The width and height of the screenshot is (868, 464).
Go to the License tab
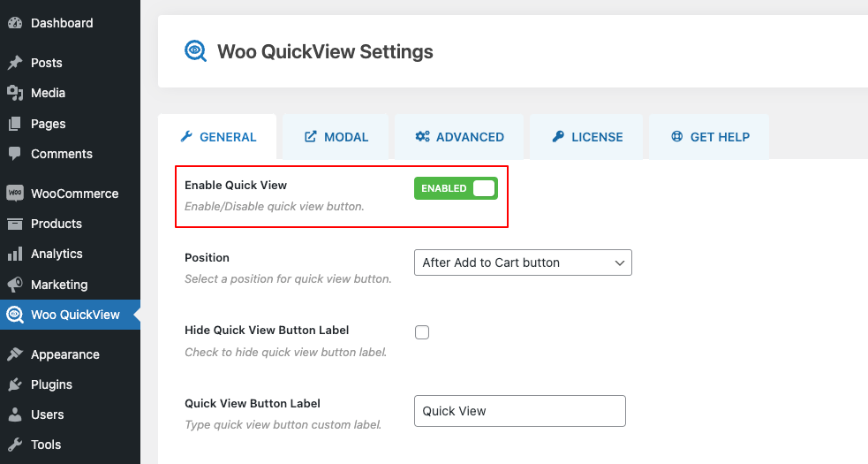pyautogui.click(x=587, y=137)
